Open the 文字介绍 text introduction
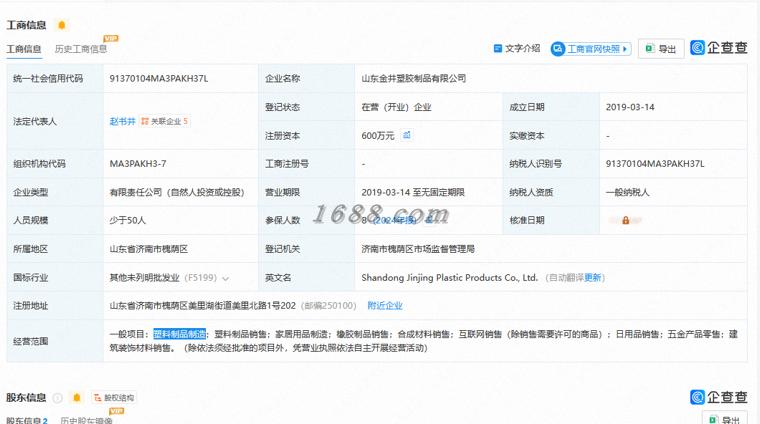The height and width of the screenshot is (424, 760). pos(517,48)
